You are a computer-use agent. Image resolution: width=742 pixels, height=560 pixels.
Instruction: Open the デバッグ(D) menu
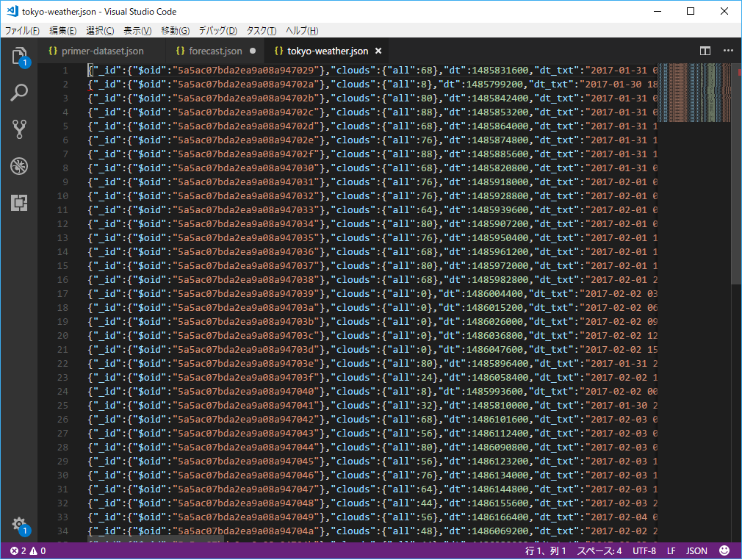(217, 31)
